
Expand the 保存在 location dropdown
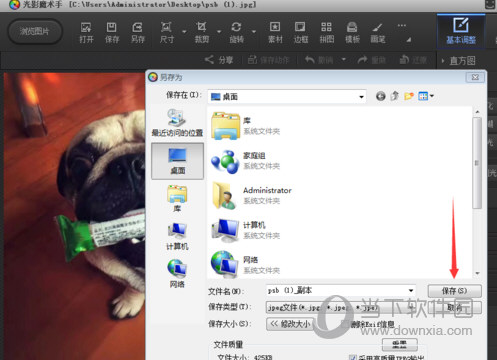coord(361,97)
